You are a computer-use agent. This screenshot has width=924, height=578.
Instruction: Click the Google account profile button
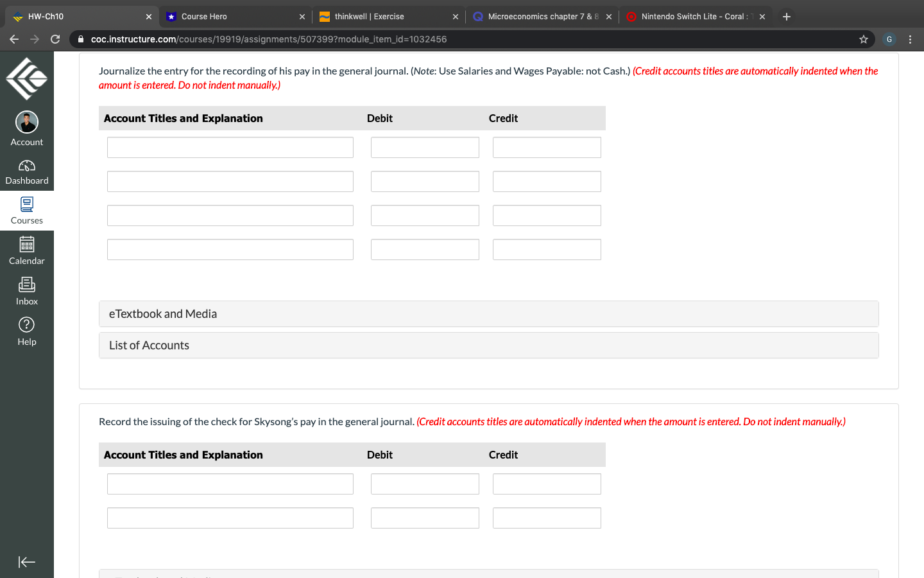tap(889, 39)
